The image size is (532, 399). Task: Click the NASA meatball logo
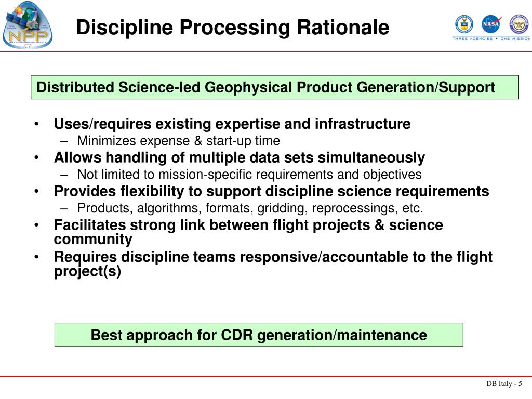click(x=491, y=24)
